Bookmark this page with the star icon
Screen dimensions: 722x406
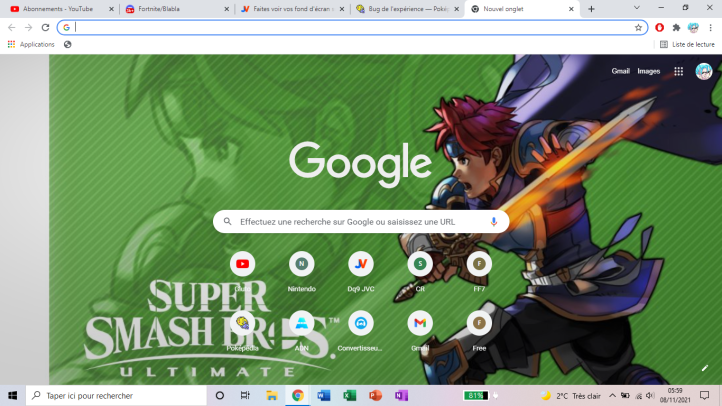(x=638, y=27)
